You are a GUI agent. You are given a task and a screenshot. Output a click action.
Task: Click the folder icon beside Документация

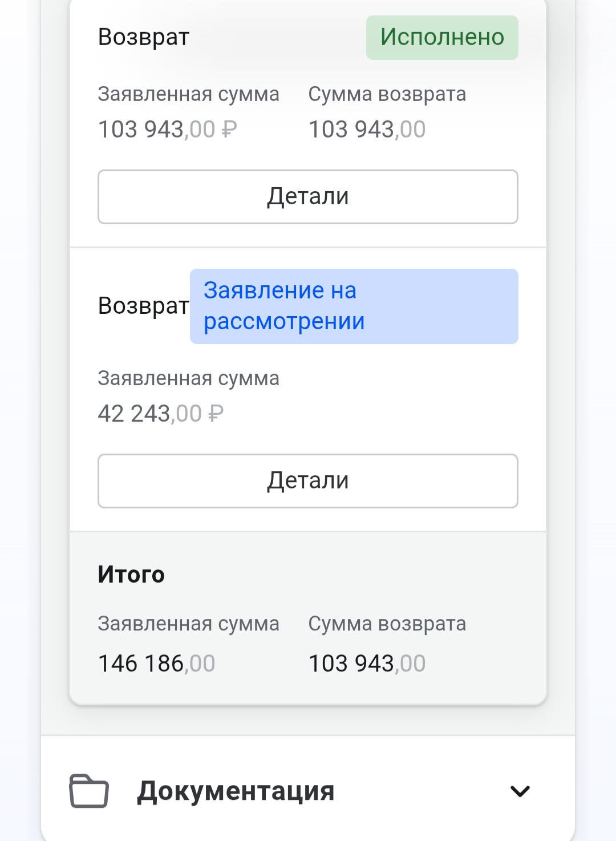89,791
